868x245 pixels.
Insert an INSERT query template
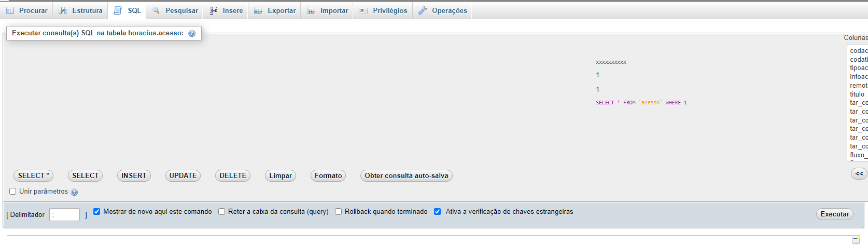point(134,175)
